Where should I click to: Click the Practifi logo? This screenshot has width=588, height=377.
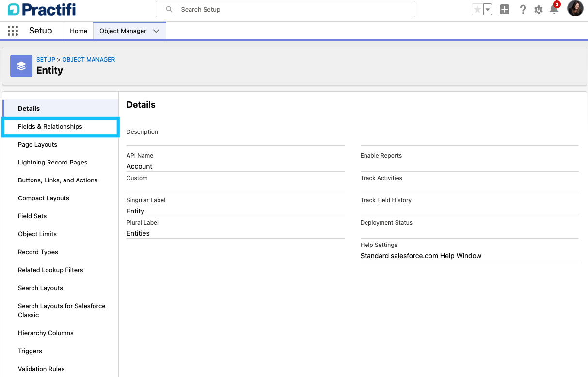click(x=41, y=9)
